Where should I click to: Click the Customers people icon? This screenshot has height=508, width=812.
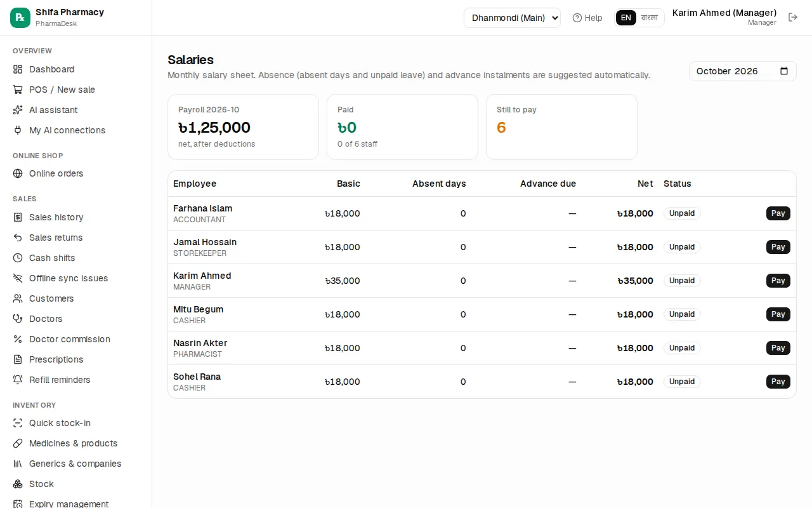click(x=18, y=298)
